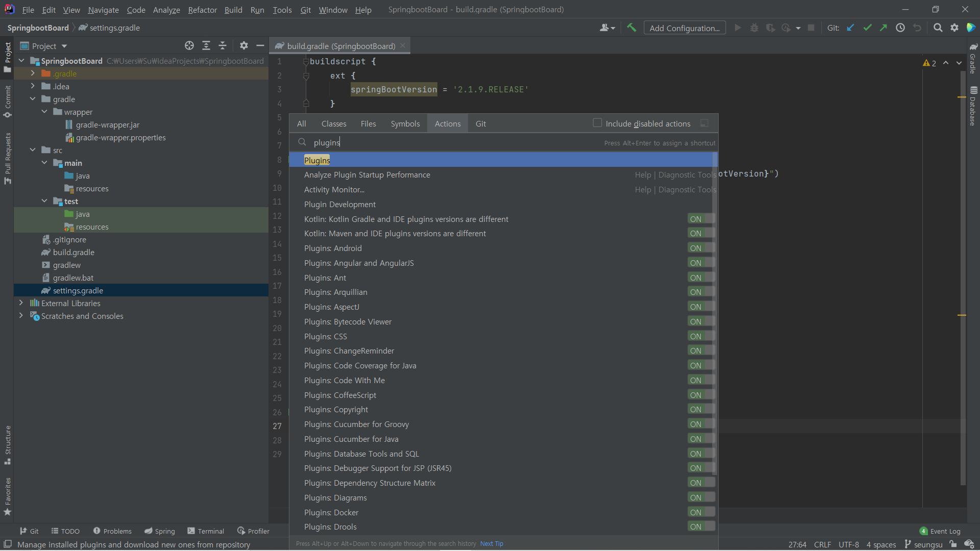Open the Terminal tool window
Viewport: 980px width, 551px height.
click(206, 531)
